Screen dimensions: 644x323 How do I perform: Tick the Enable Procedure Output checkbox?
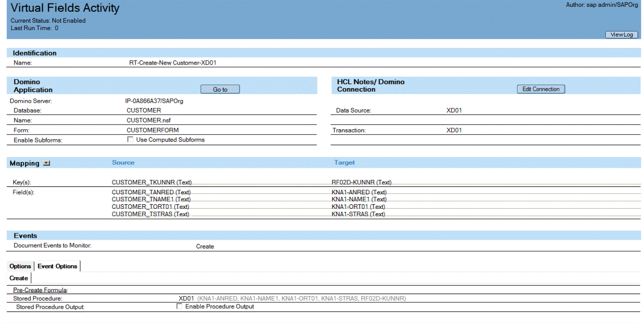(x=179, y=306)
